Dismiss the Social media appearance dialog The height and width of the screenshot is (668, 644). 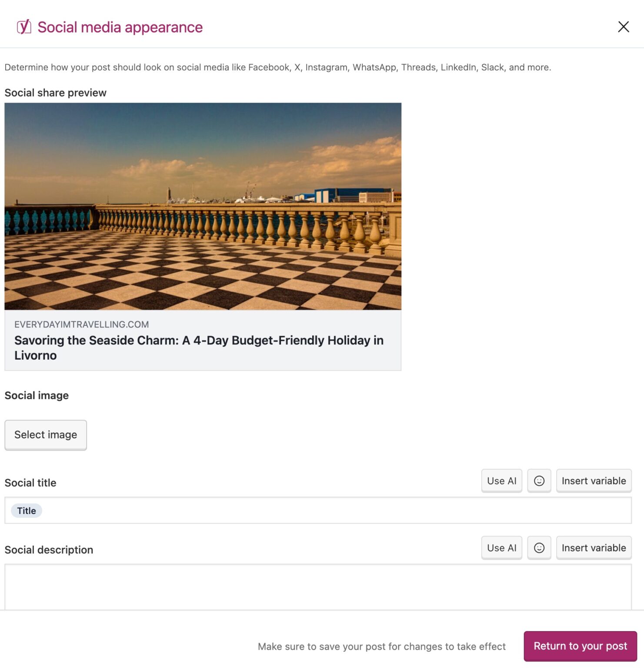click(623, 27)
